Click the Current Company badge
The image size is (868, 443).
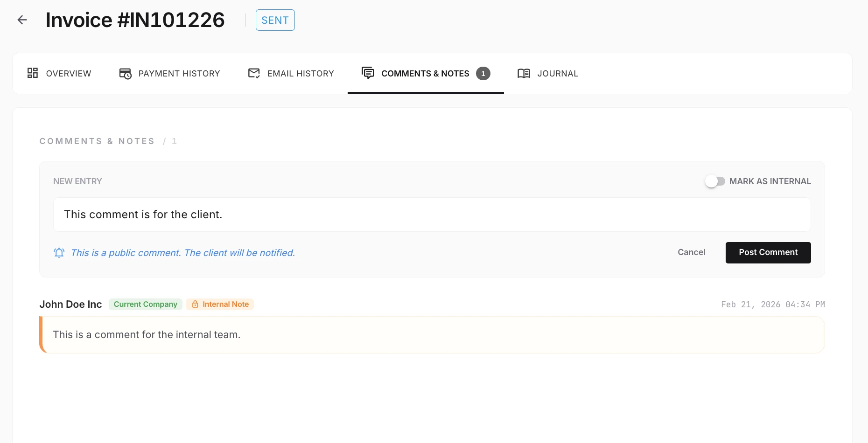[145, 304]
